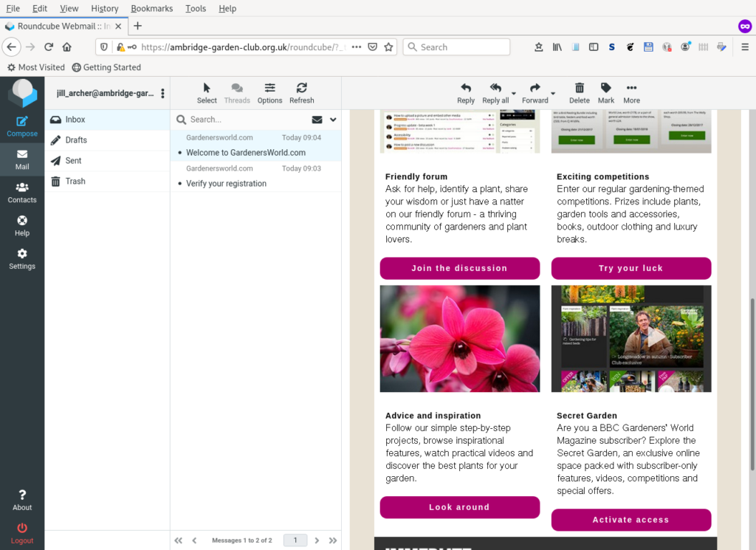Open the browser Help menu
The height and width of the screenshot is (550, 756).
(227, 8)
